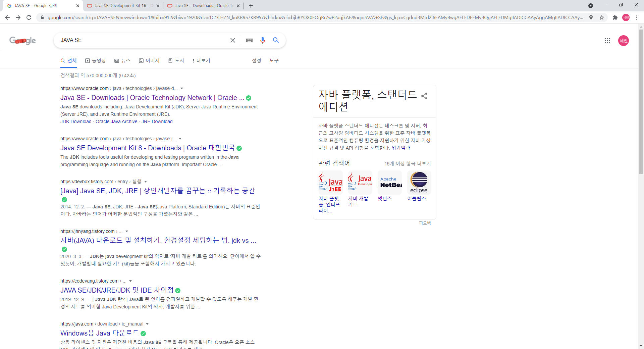Open the on-screen keyboard input tool

pos(249,40)
